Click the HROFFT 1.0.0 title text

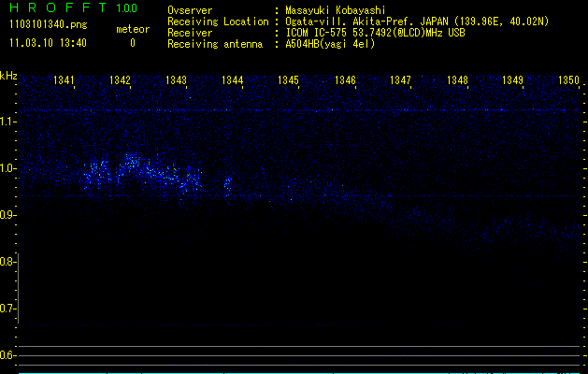click(73, 7)
